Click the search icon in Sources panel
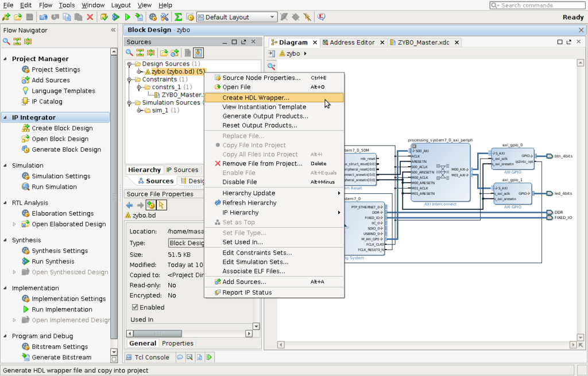Image resolution: width=588 pixels, height=376 pixels. coord(130,53)
